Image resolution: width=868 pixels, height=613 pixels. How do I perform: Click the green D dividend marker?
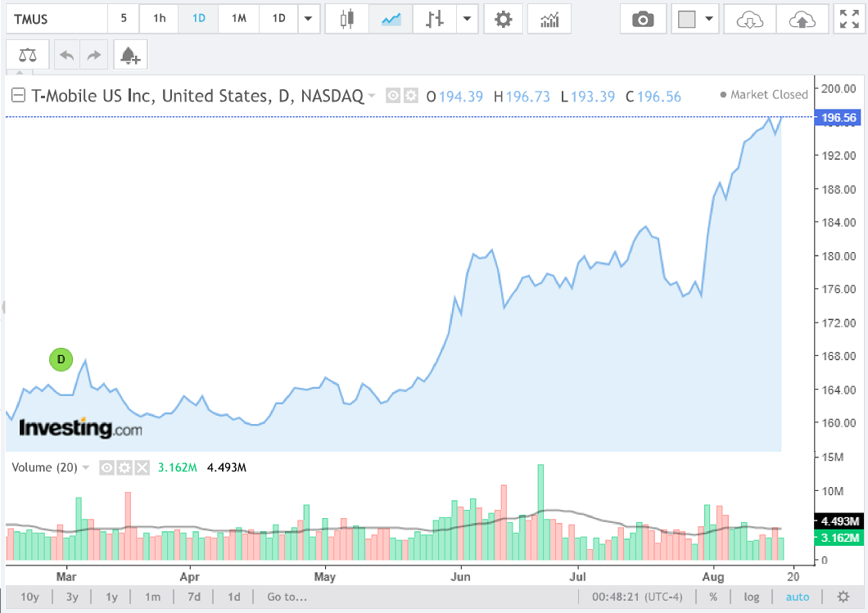coord(61,359)
